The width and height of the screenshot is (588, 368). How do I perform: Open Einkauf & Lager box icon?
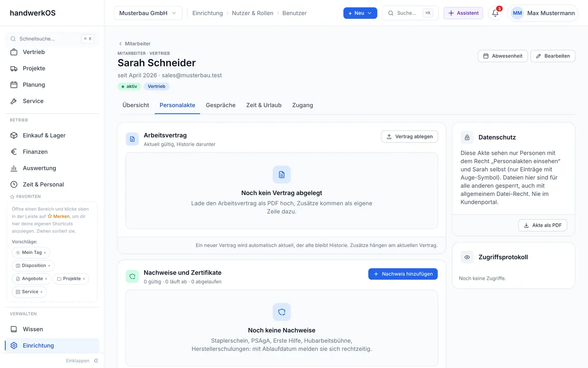(14, 135)
